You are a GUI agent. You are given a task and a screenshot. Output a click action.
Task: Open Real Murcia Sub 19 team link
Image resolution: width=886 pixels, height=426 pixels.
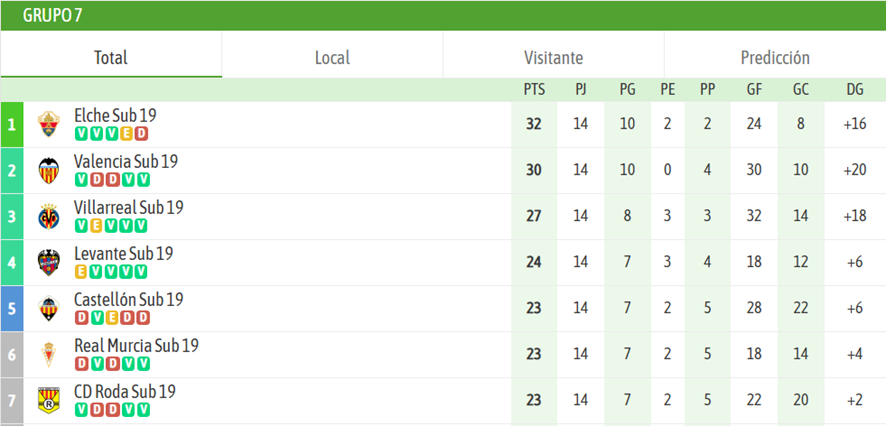pyautogui.click(x=136, y=345)
